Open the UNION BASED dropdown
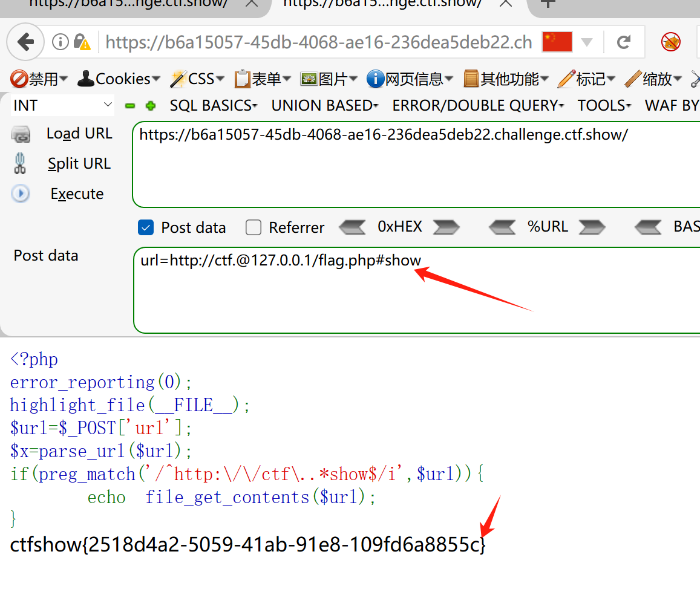This screenshot has height=592, width=700. (324, 105)
